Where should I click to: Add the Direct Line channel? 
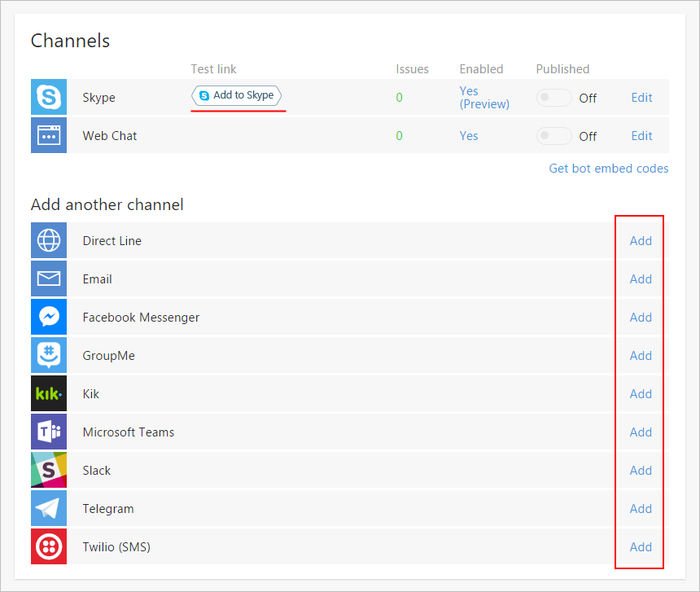click(641, 241)
